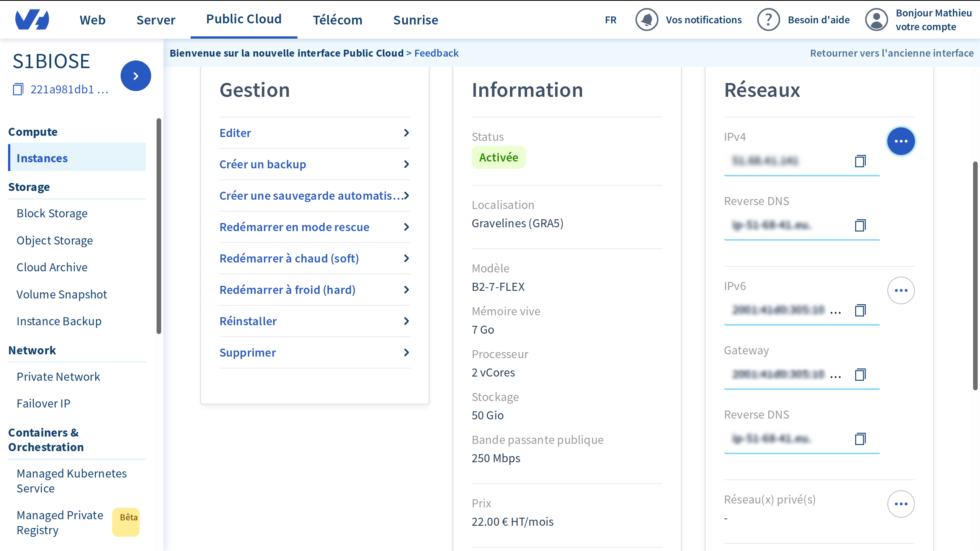Select Block Storage in the sidebar
980x551 pixels.
click(x=52, y=213)
